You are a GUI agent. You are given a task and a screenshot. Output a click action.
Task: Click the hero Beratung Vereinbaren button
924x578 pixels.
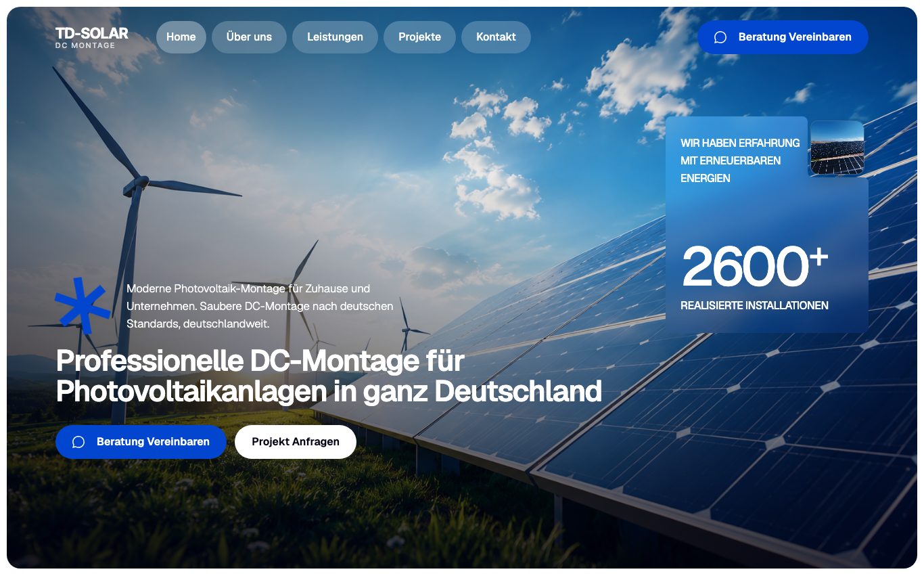[x=141, y=442]
